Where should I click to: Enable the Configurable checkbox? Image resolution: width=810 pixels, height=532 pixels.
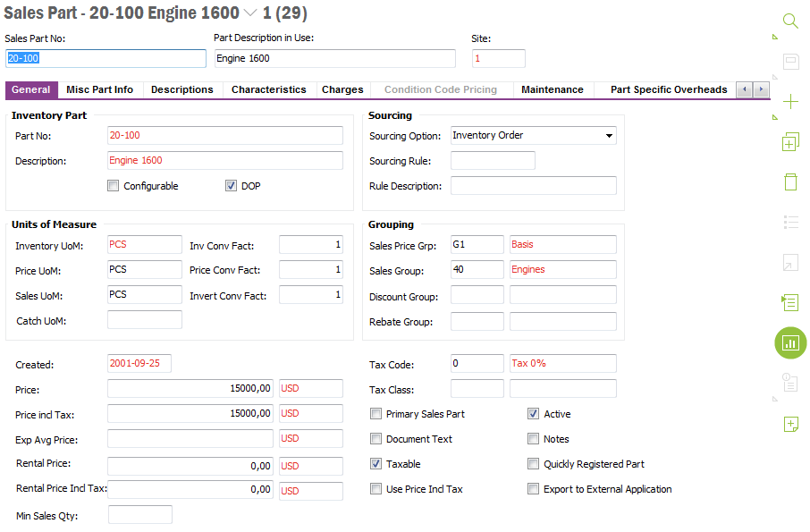point(113,186)
